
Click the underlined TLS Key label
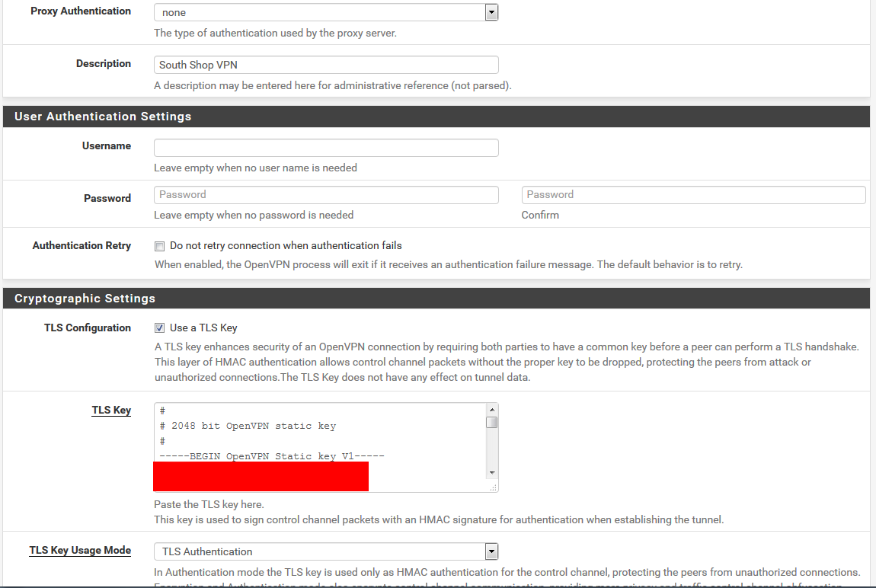coord(111,410)
